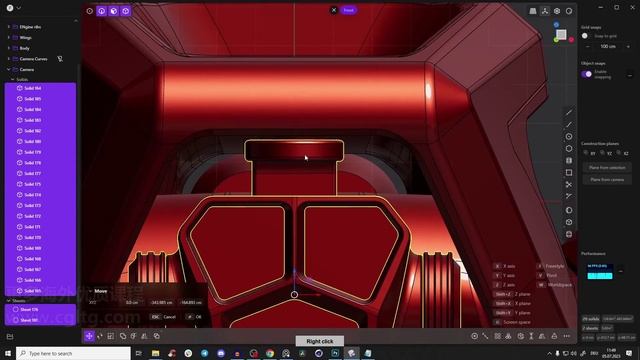Click Plane from selection button

pyautogui.click(x=607, y=167)
